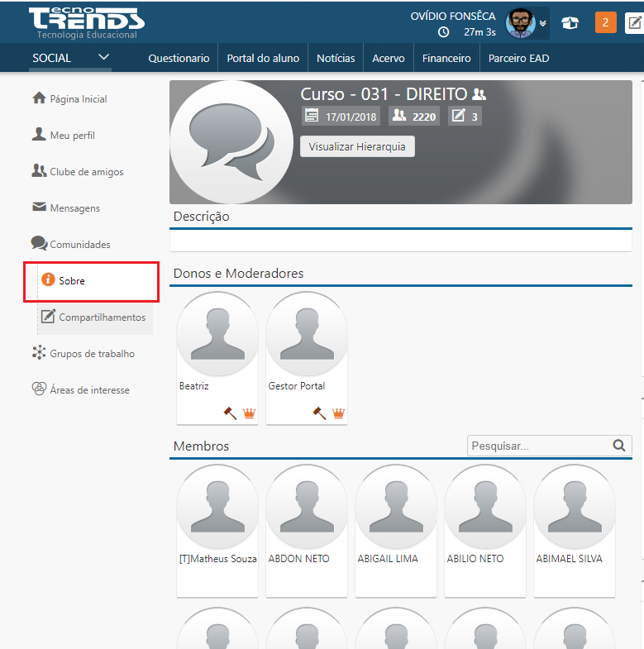The image size is (644, 649).
Task: Click the Grupos de trabalho icon
Action: (39, 353)
